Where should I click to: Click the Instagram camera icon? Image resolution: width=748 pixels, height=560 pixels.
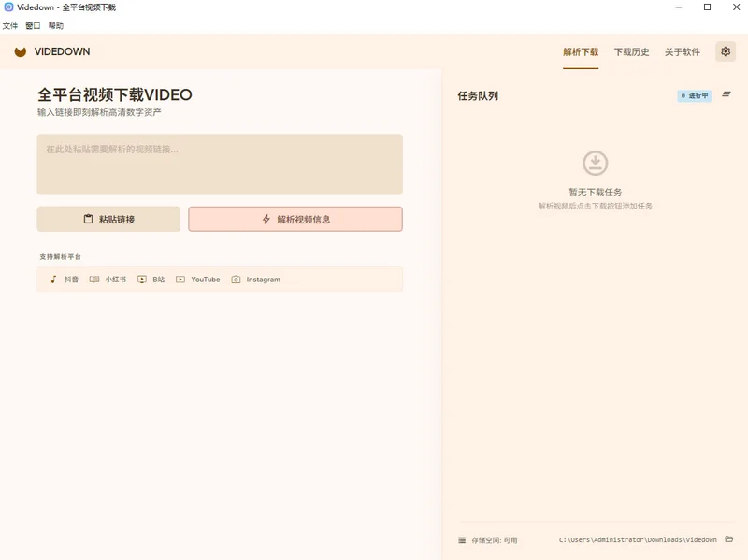236,279
